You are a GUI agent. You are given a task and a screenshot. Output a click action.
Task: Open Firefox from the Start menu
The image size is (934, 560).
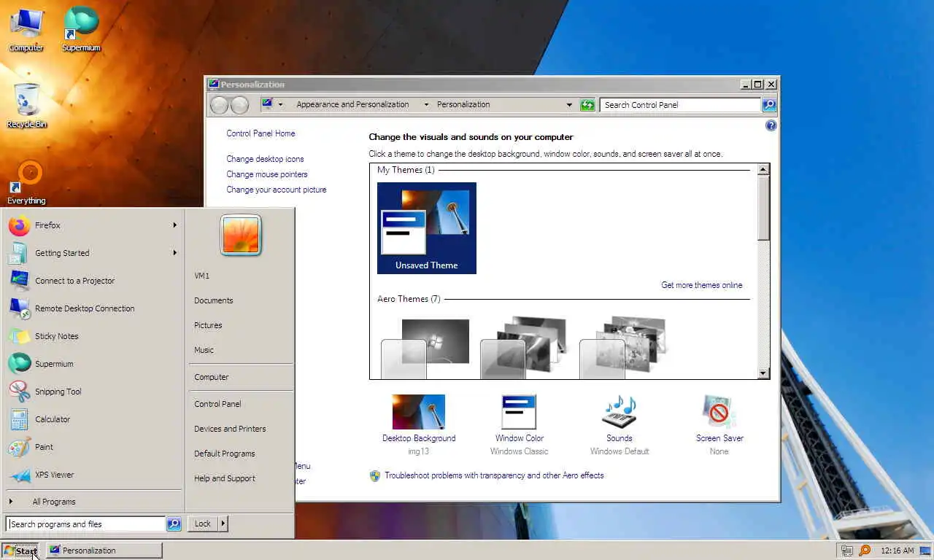[x=93, y=225]
